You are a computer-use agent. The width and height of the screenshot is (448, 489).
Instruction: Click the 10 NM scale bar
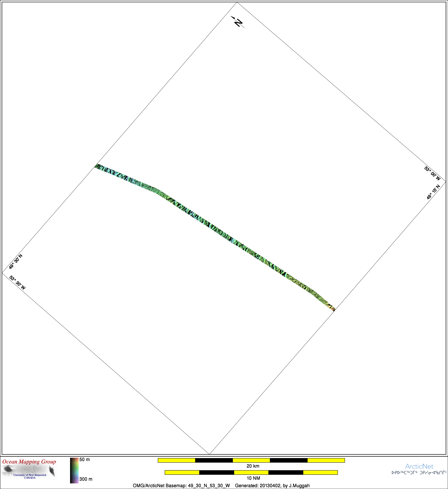click(x=251, y=472)
